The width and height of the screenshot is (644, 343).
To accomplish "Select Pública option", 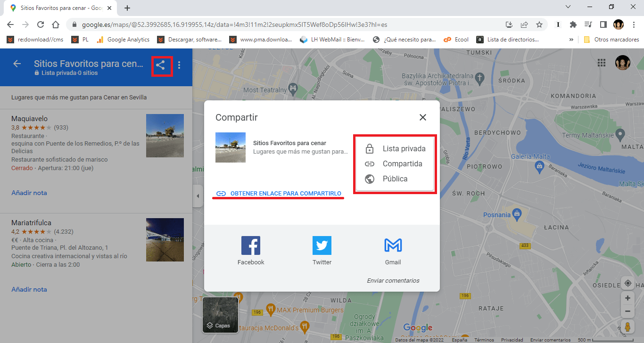I will [395, 179].
